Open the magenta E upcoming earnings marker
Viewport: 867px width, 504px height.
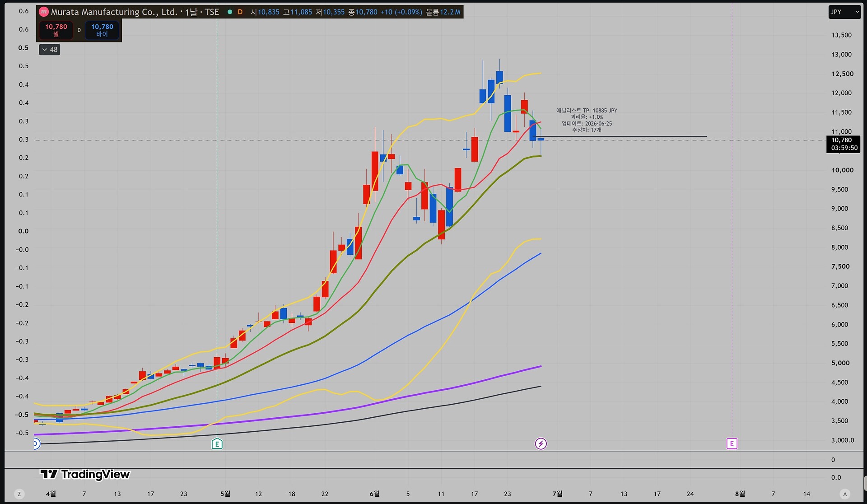click(x=732, y=444)
